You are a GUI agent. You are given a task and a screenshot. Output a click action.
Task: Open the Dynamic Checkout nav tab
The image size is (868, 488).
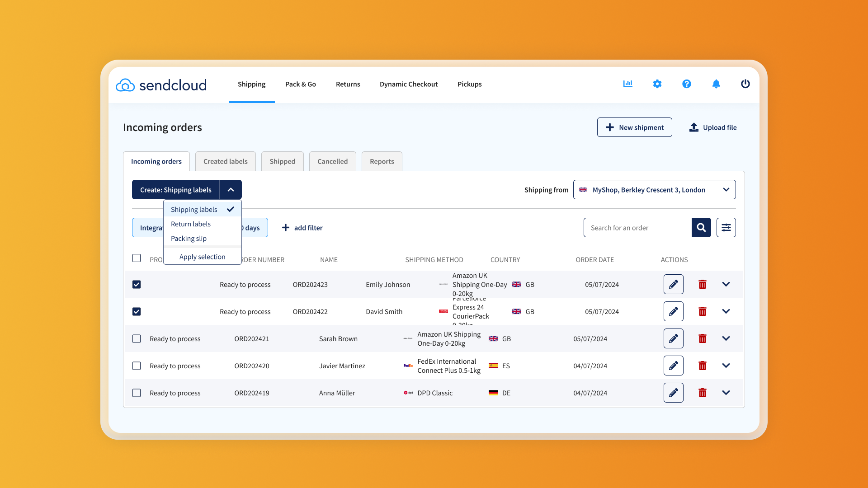409,84
